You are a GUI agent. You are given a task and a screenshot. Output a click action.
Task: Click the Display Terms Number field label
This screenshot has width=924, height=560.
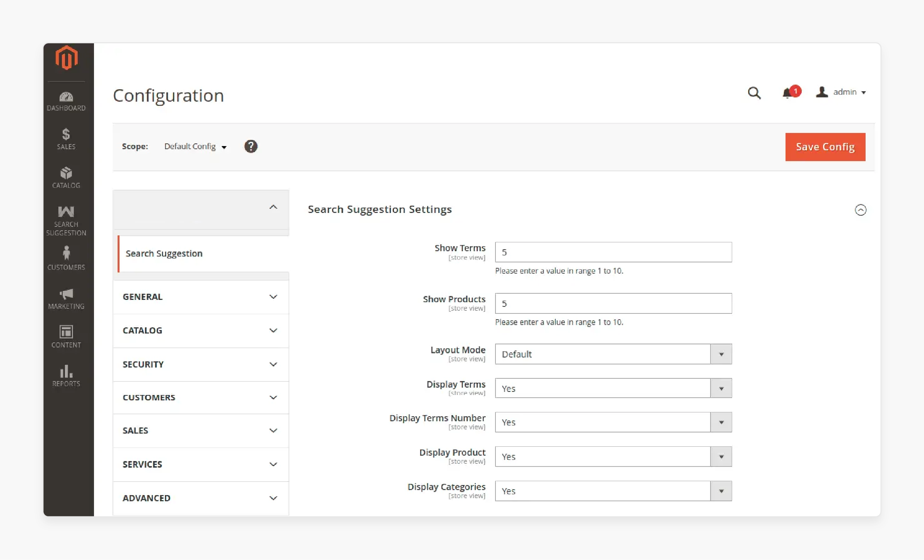tap(437, 418)
